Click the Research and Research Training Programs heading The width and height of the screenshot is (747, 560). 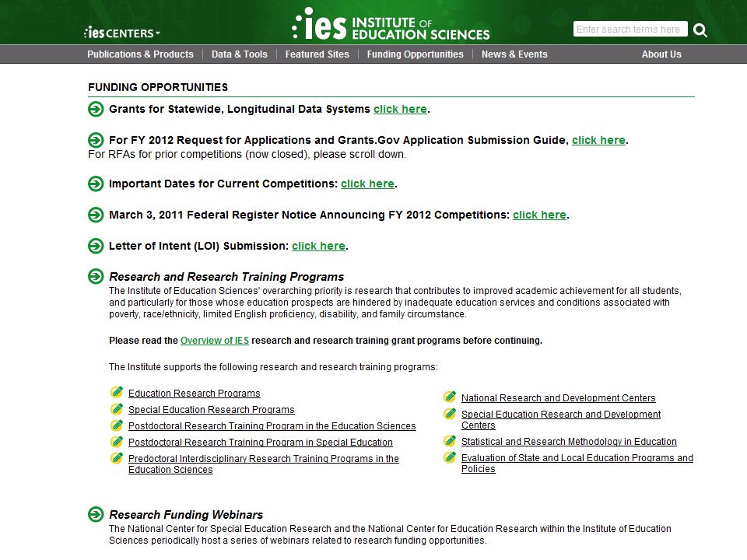click(226, 277)
